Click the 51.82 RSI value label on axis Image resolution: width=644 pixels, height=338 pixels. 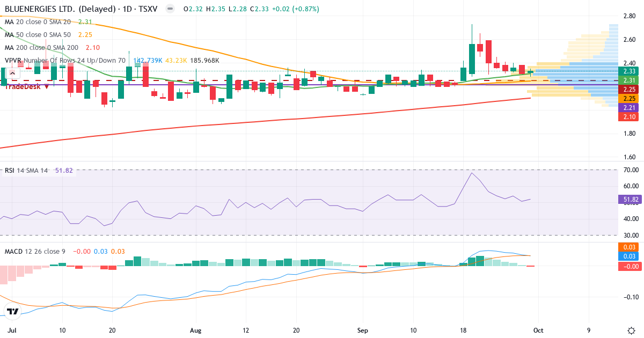(629, 200)
